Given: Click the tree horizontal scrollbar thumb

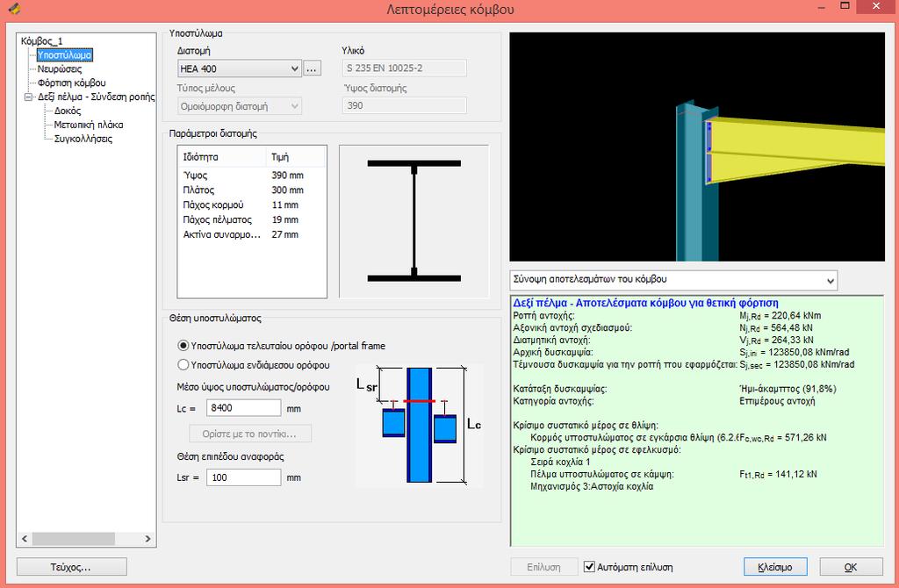Looking at the screenshot, I should (74, 539).
